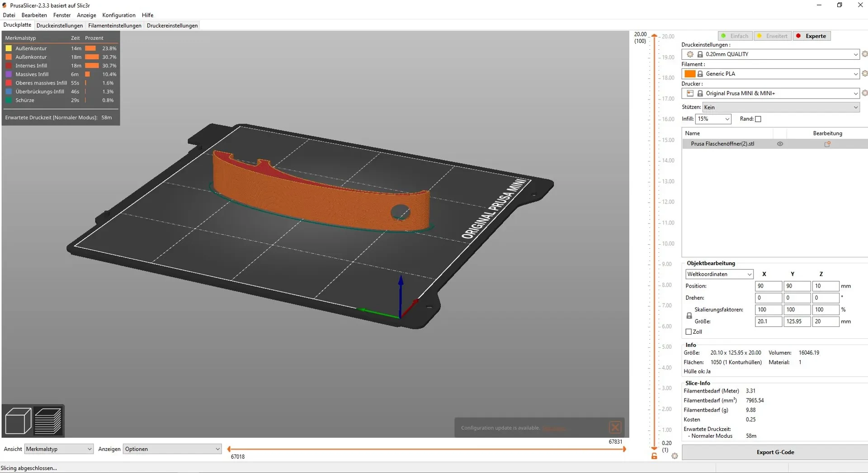
Task: Check the Zoll checkbox
Action: tap(689, 332)
